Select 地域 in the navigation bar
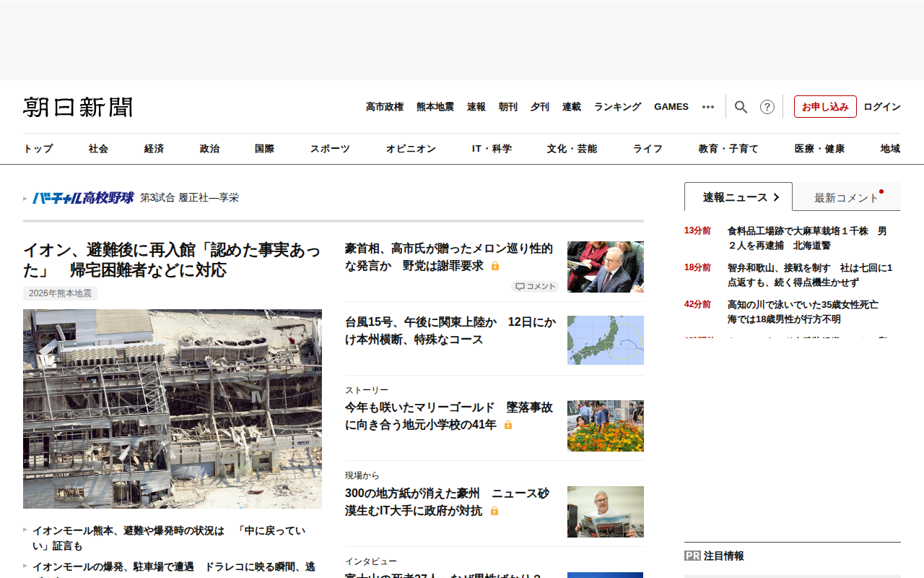The width and height of the screenshot is (924, 578). 891,149
